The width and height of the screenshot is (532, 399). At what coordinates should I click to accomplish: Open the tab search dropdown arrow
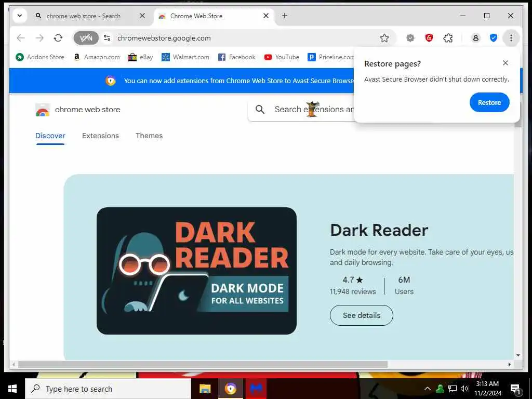[x=20, y=16]
